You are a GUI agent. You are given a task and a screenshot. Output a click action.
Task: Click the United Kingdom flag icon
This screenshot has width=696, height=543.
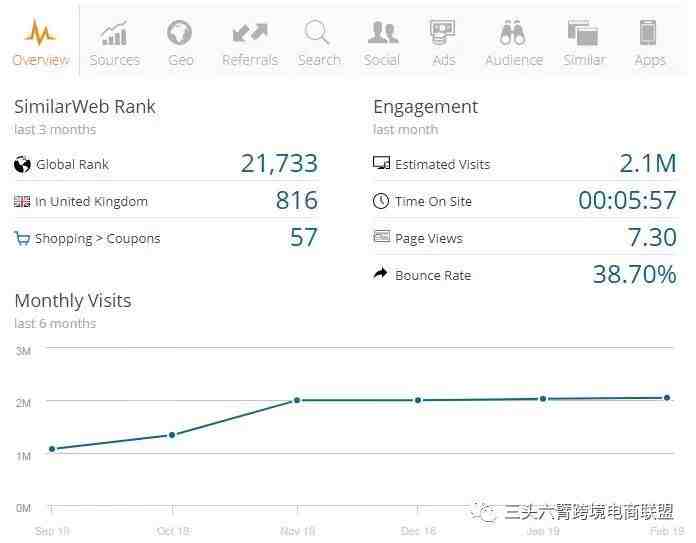pyautogui.click(x=22, y=202)
